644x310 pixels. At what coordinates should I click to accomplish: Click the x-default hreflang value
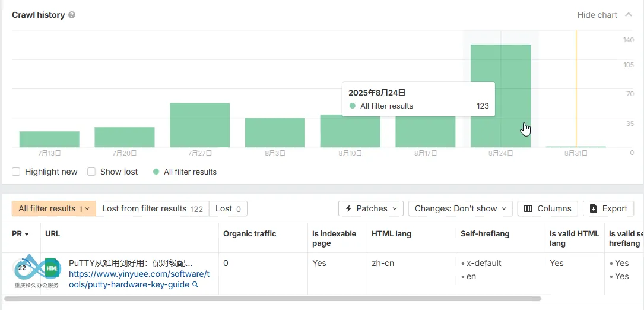click(x=484, y=263)
